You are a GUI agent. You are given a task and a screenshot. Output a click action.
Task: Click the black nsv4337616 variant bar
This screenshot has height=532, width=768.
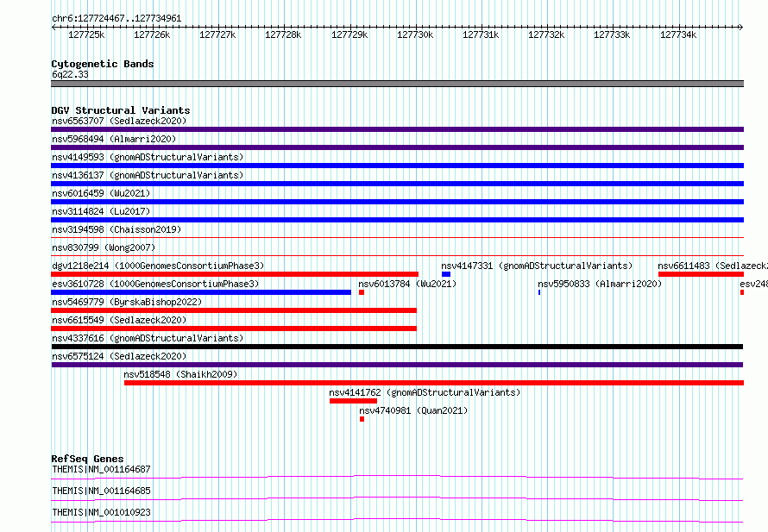(397, 347)
